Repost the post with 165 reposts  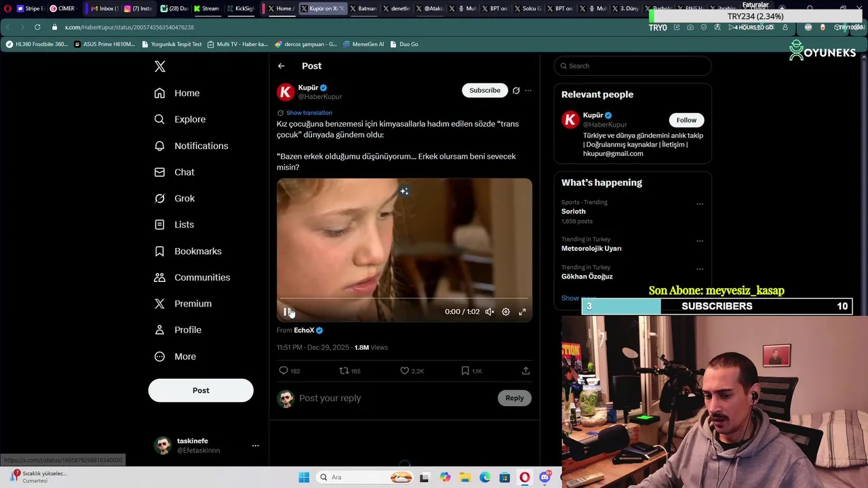point(350,371)
